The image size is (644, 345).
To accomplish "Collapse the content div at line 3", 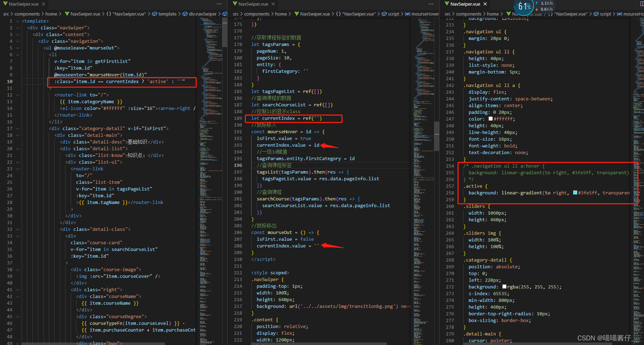I will coord(18,35).
